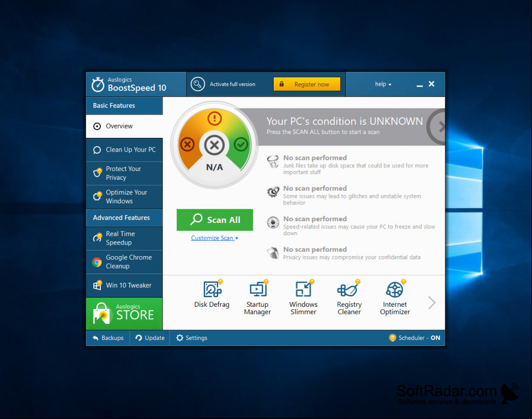The image size is (532, 419).
Task: Click the Settings gear icon
Action: point(180,338)
